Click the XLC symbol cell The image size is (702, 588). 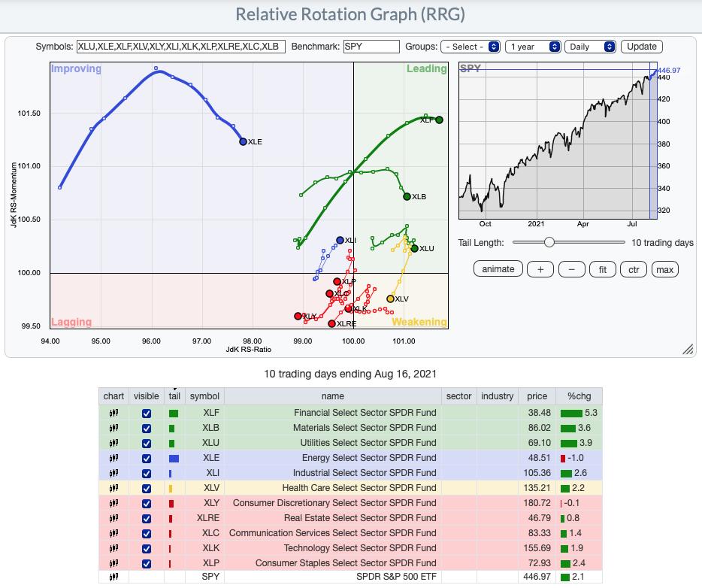click(x=204, y=533)
